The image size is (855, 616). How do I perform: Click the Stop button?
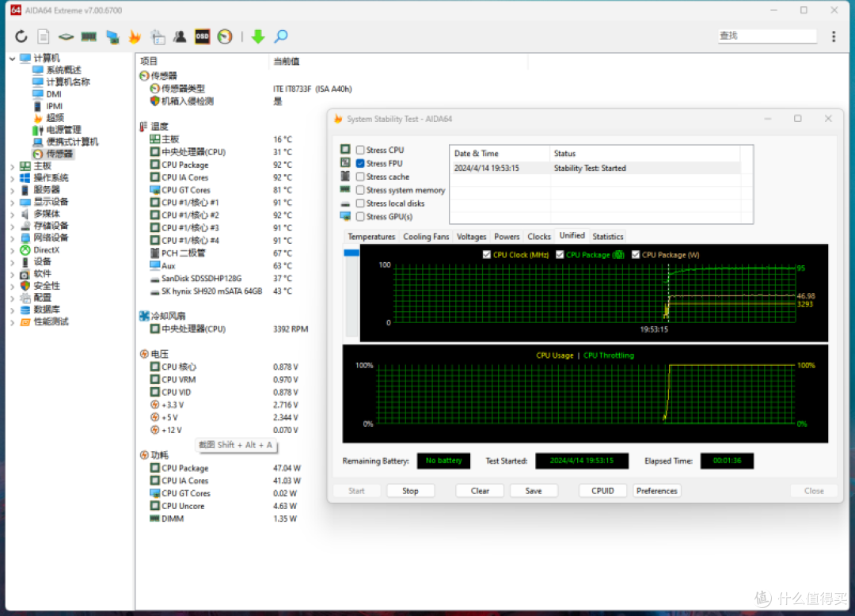coord(410,491)
